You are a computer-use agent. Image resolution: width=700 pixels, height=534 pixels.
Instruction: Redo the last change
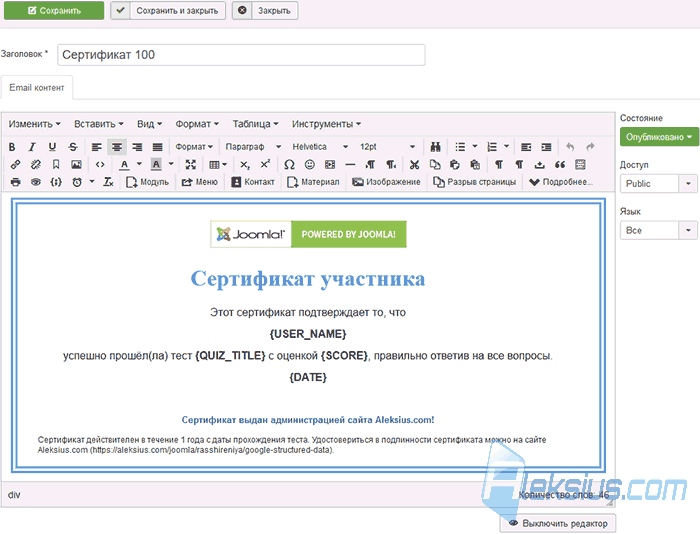point(590,147)
